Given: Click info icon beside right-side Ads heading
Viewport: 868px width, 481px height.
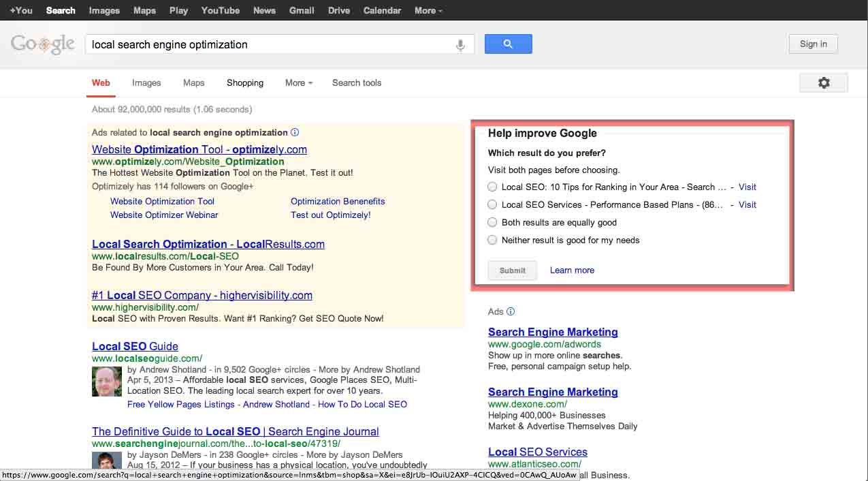Looking at the screenshot, I should [x=511, y=311].
